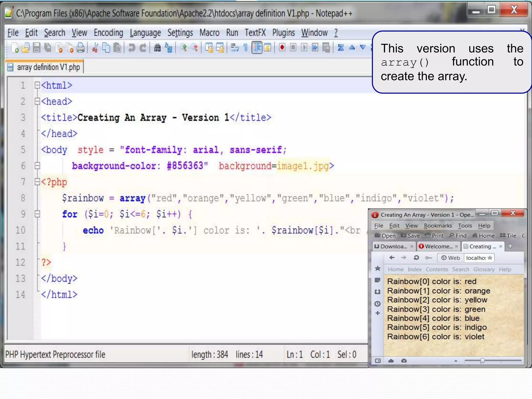Click the Stop Recording macro icon
The width and height of the screenshot is (532, 399).
tap(293, 48)
